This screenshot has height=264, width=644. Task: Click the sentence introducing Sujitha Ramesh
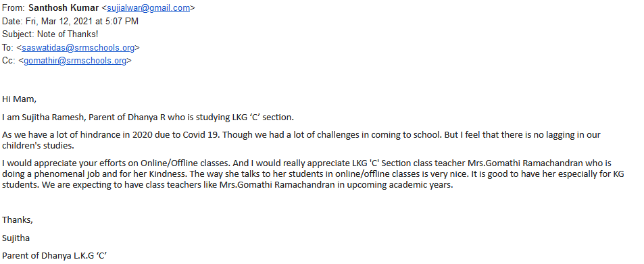coord(148,118)
